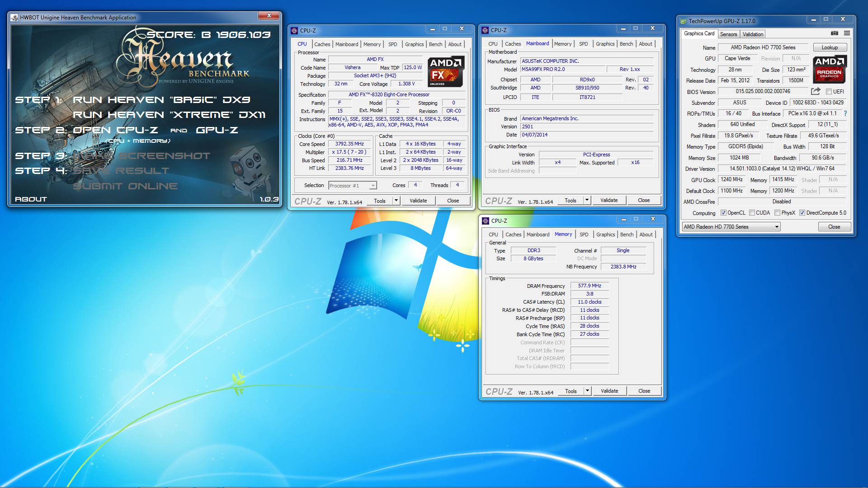Open the Processor #1 selection dropdown
Screen dimensions: 868x488
[353, 185]
